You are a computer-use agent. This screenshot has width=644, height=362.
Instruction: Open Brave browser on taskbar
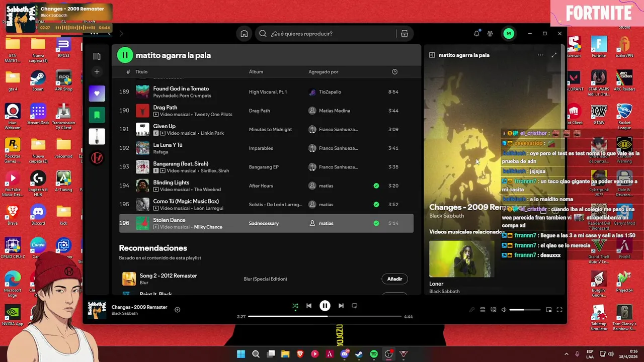click(300, 354)
